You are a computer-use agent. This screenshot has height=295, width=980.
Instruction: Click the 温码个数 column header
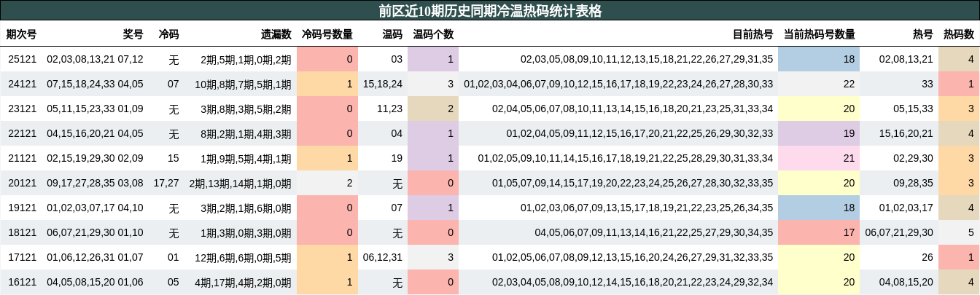coord(434,34)
